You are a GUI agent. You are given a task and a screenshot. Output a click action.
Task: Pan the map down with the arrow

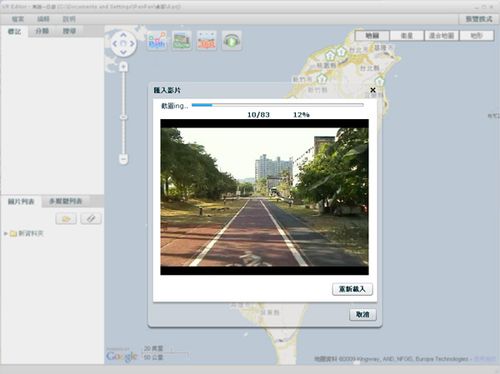click(x=123, y=52)
